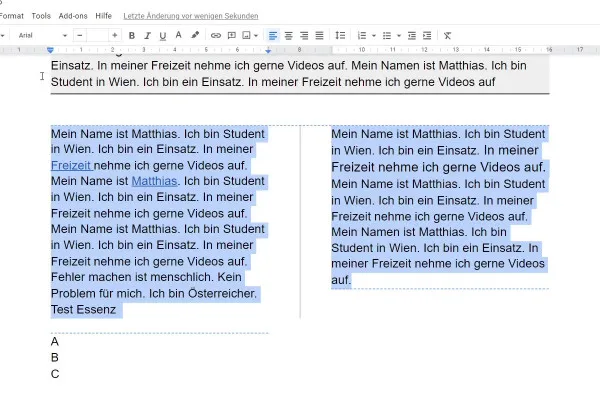Open line spacing options
Image resolution: width=600 pixels, height=400 pixels.
pyautogui.click(x=340, y=36)
